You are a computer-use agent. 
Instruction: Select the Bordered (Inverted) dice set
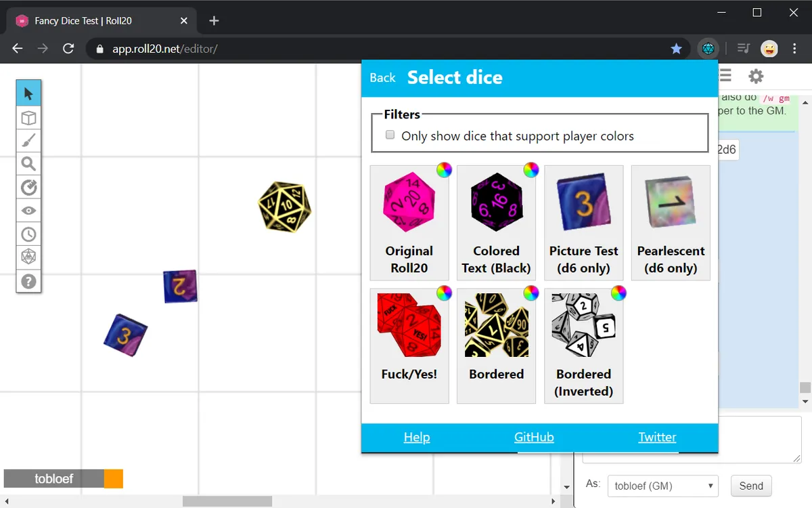point(584,346)
